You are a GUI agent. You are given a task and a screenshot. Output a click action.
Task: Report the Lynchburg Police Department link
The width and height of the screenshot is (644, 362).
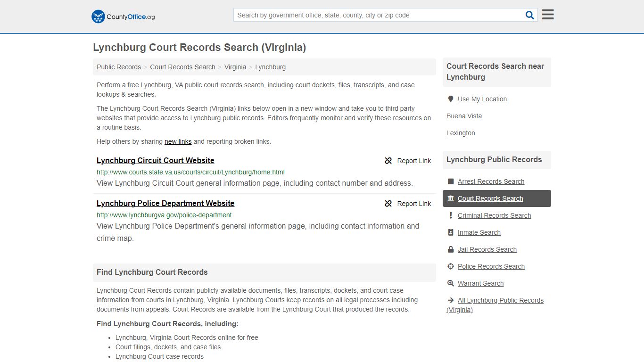tap(408, 204)
